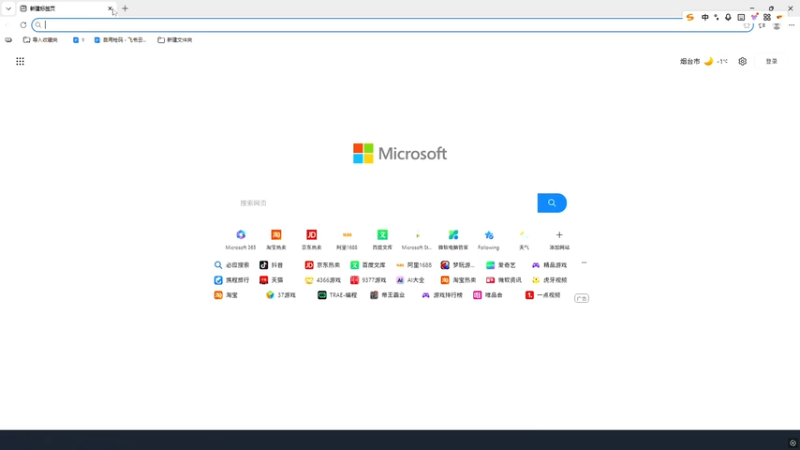Open the 虎牙视频 link
Viewport: 800px width, 450px height.
pos(549,280)
